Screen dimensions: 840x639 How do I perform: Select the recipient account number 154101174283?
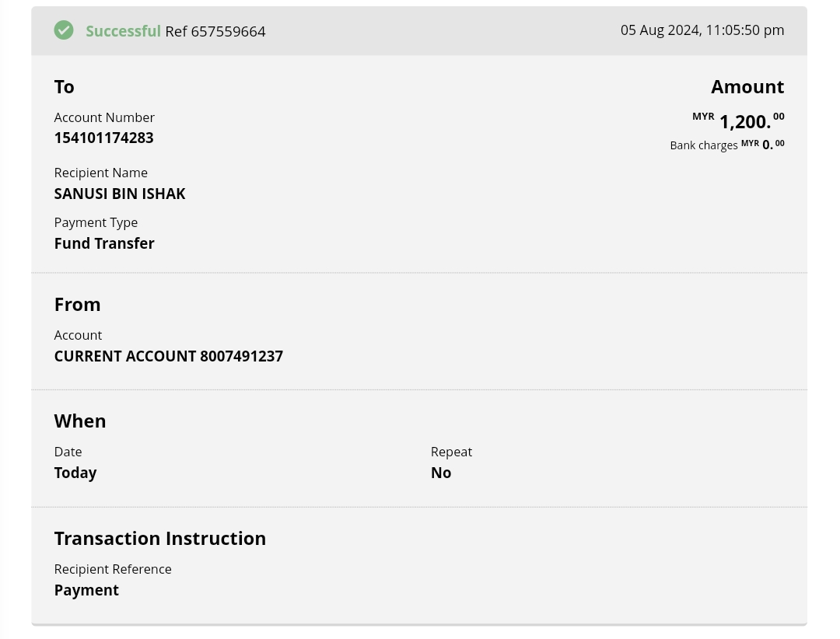pyautogui.click(x=103, y=138)
